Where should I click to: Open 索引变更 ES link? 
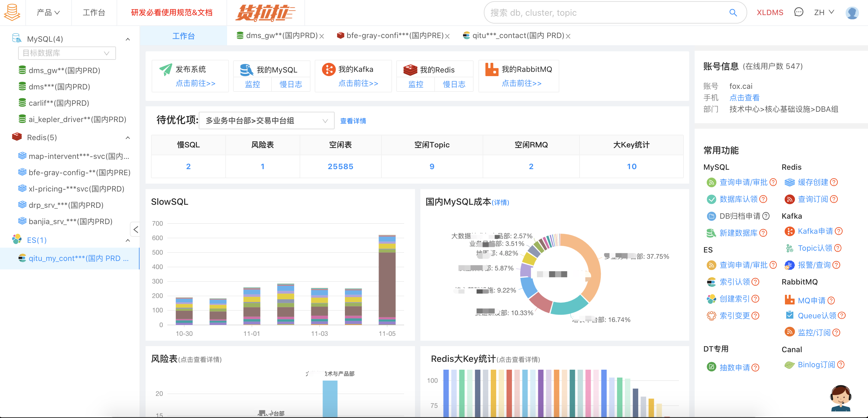(x=735, y=316)
